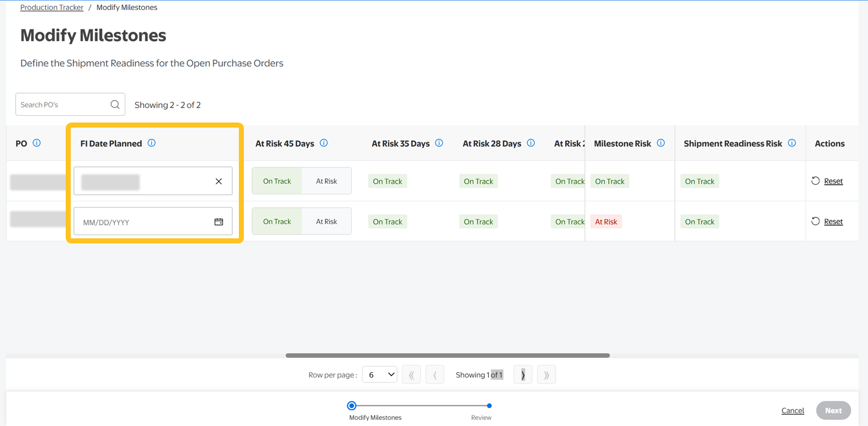Reset the second row's milestones
The width and height of the screenshot is (868, 426).
coord(827,222)
